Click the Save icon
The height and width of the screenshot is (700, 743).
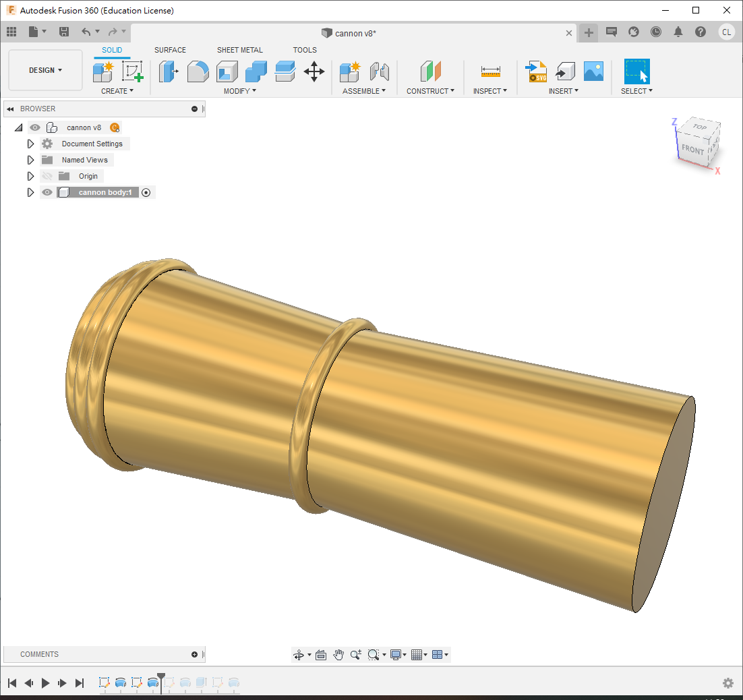[x=64, y=32]
